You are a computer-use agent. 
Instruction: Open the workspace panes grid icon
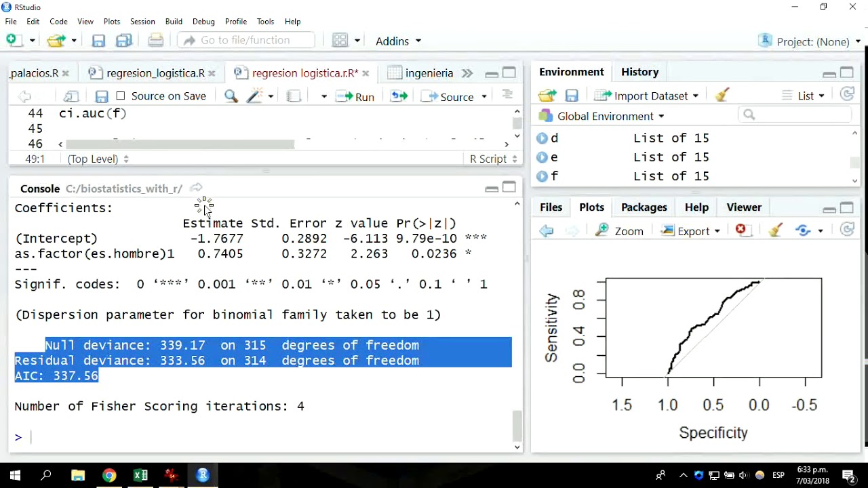click(340, 41)
